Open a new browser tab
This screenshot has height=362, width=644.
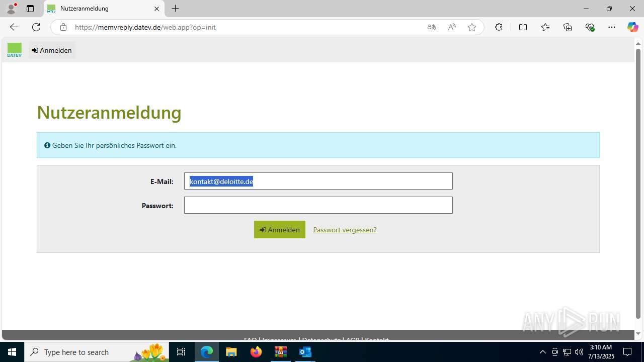click(x=175, y=9)
